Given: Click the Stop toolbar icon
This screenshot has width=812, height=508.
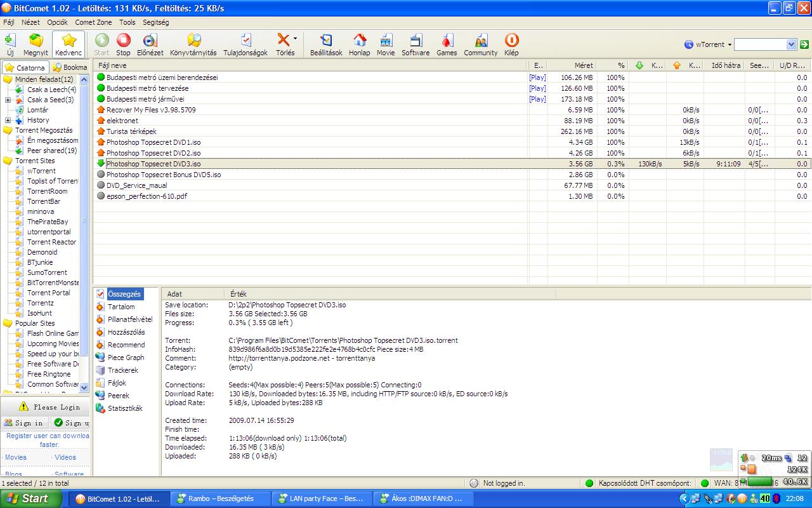Looking at the screenshot, I should click(124, 44).
